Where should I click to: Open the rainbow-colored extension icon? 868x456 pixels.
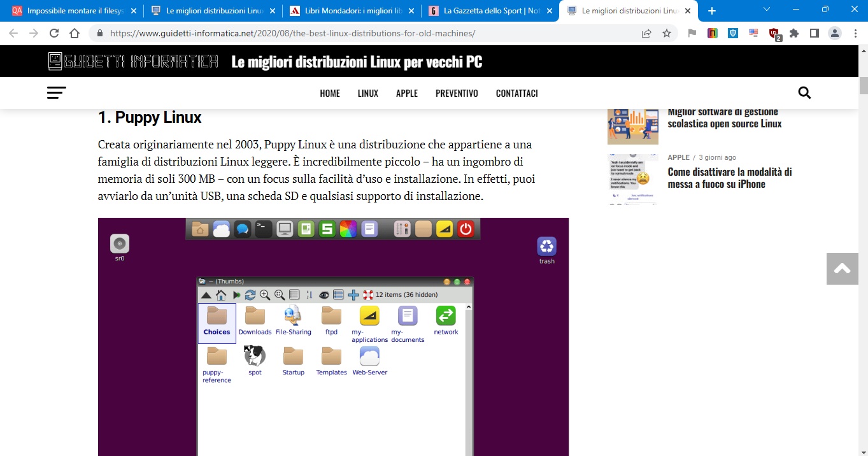pos(713,34)
